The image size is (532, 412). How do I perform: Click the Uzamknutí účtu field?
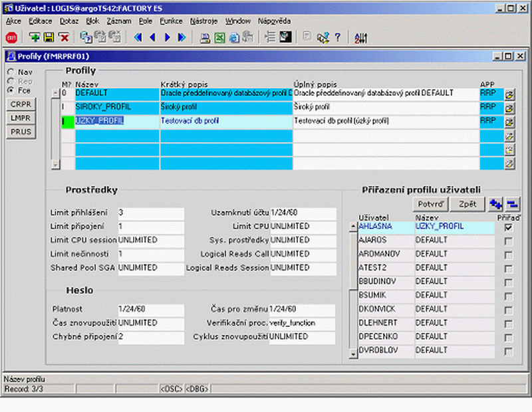coord(303,213)
